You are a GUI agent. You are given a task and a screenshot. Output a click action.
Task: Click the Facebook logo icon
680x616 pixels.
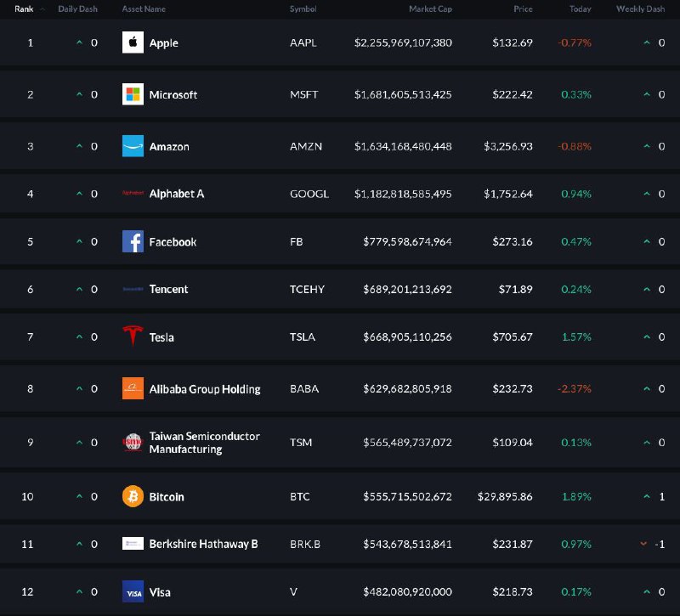point(133,241)
